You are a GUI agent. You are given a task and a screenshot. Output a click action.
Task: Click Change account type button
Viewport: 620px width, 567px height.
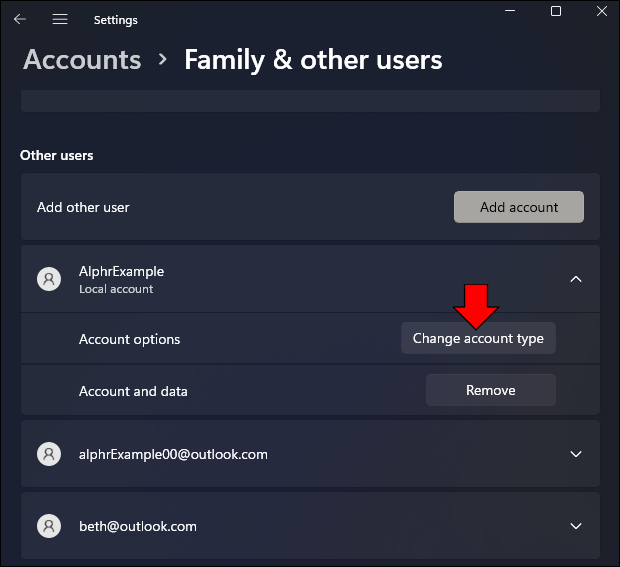(x=478, y=338)
